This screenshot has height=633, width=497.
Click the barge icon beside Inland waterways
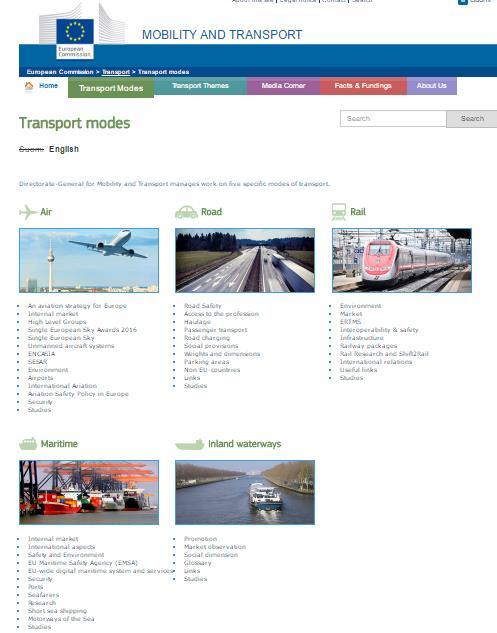click(x=189, y=444)
